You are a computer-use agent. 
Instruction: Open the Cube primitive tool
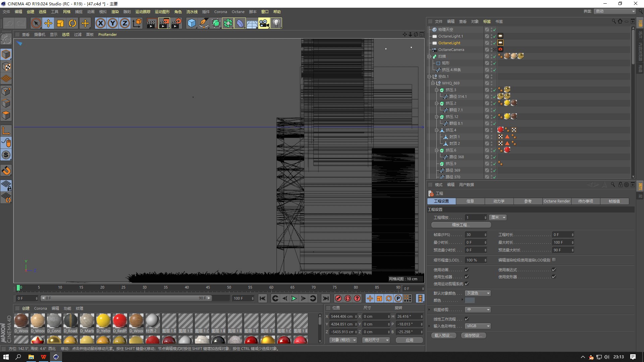(x=192, y=23)
